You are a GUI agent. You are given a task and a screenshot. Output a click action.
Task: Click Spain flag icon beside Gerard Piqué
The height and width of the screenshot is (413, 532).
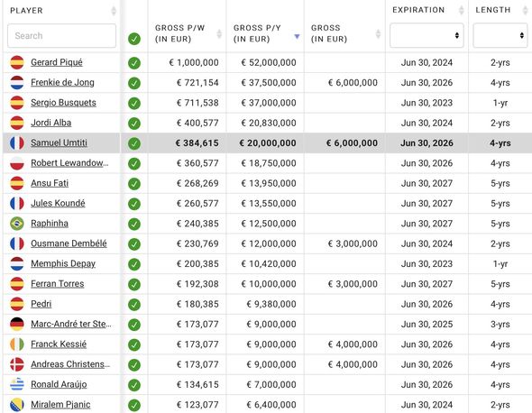17,62
